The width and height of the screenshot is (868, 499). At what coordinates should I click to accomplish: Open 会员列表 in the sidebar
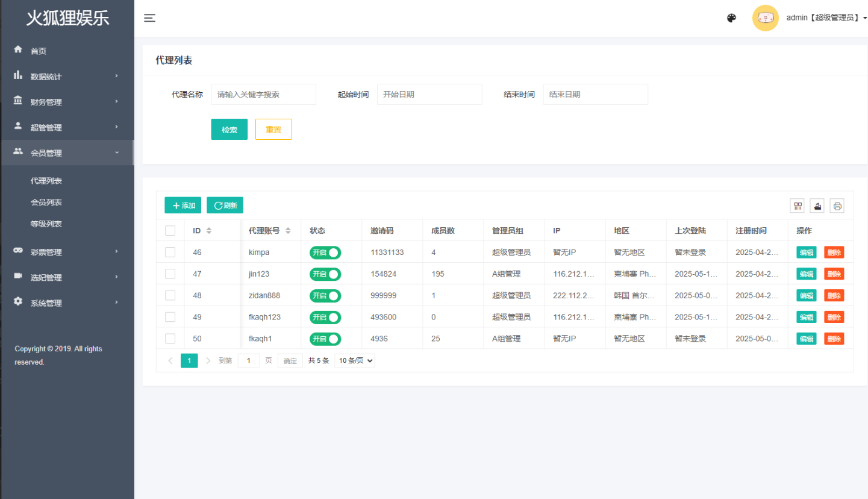coord(46,202)
